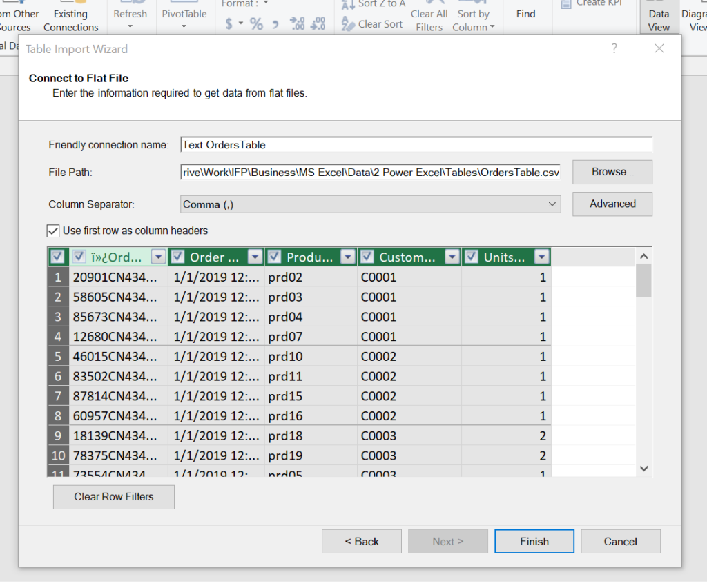Open Existing Connections in the ribbon
This screenshot has width=707, height=588.
point(71,20)
